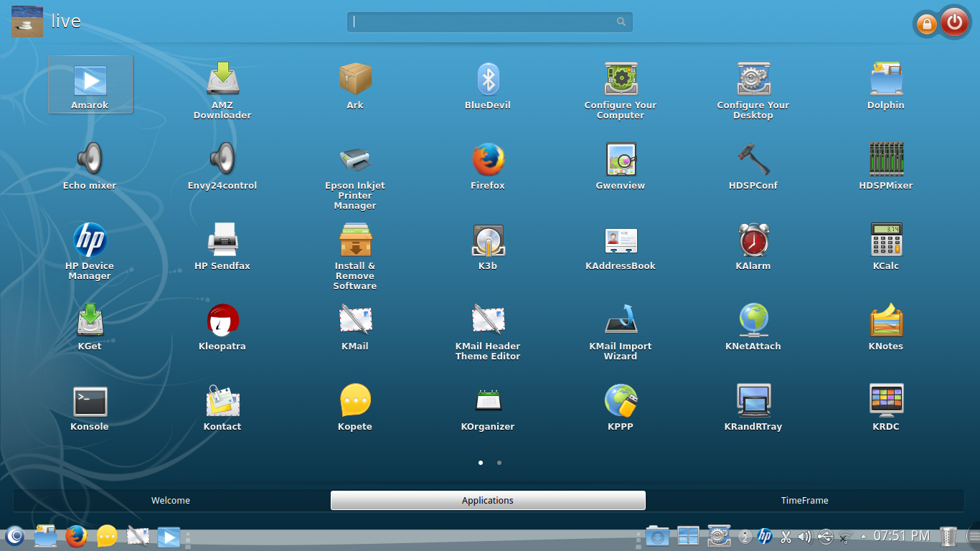Open the Kopete chat icon on the taskbar
Screen dimensions: 980x551
(107, 536)
